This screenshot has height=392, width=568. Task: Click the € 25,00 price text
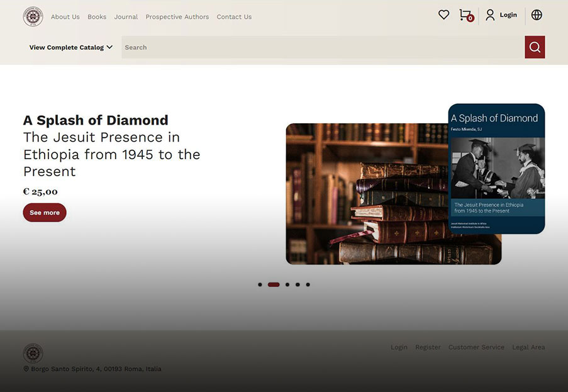40,192
